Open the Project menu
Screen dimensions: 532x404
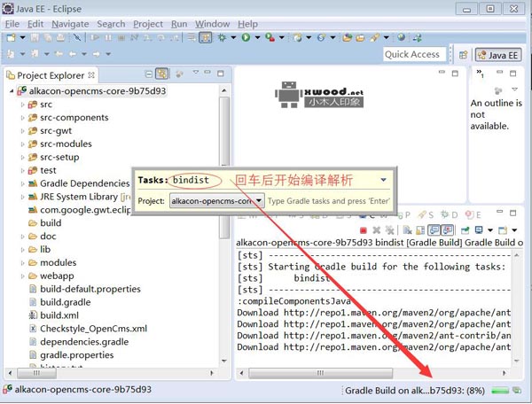coord(148,24)
